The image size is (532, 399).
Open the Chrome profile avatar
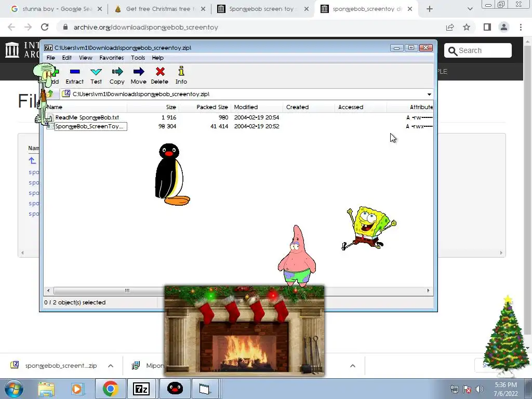click(x=504, y=27)
